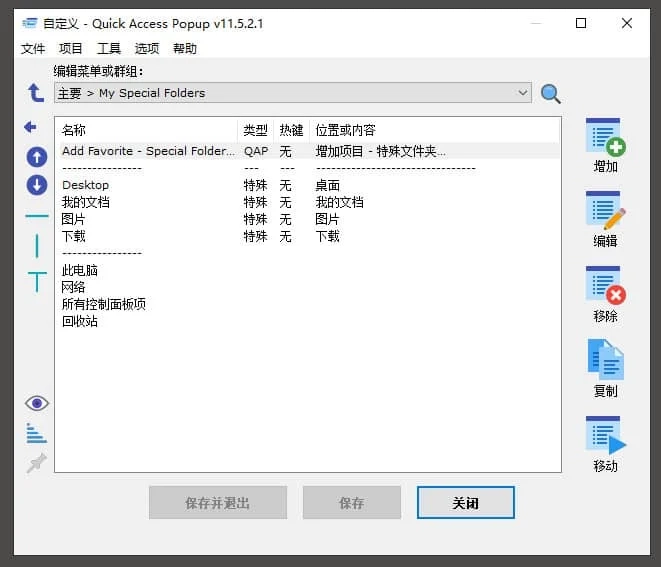Click the 名称 column header
This screenshot has height=567, width=661.
pyautogui.click(x=75, y=130)
